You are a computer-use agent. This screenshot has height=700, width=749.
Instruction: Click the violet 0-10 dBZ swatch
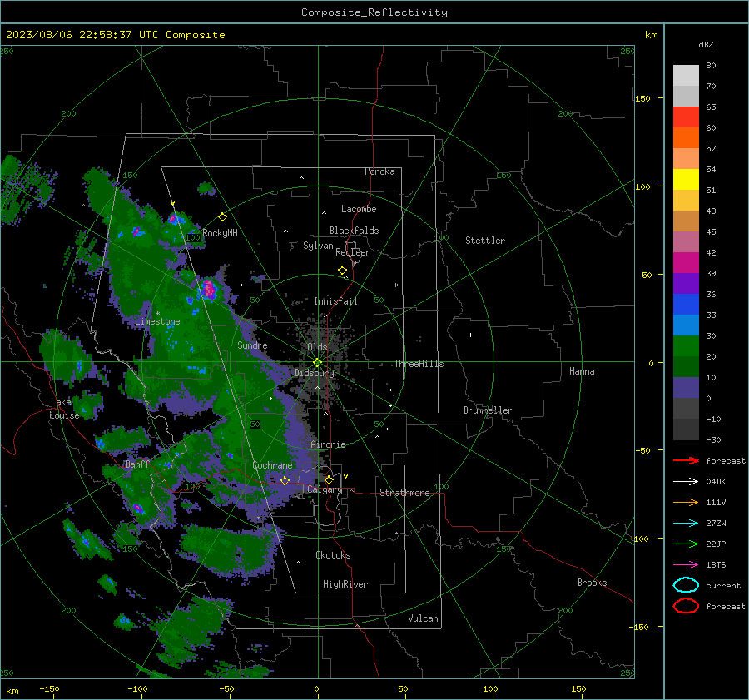tap(686, 388)
